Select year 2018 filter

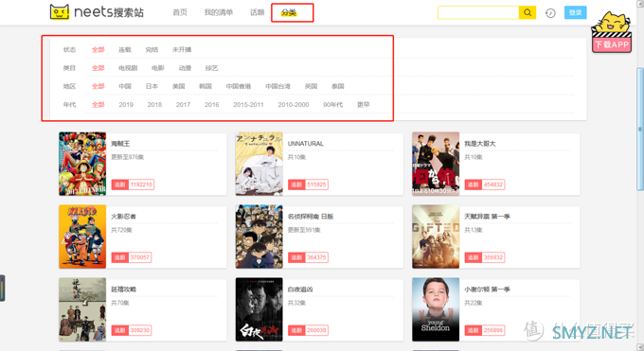[154, 105]
